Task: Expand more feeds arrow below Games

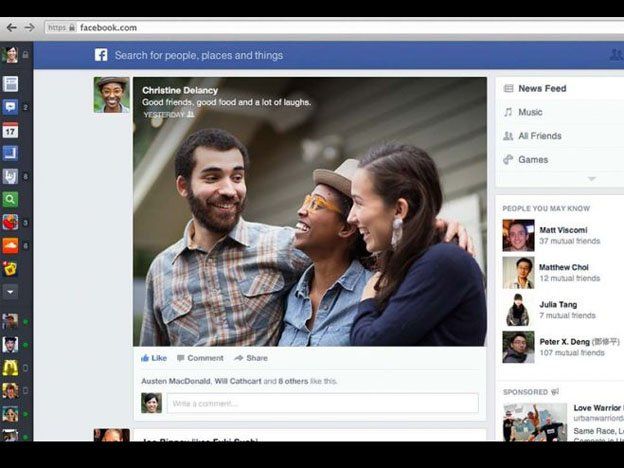Action: pyautogui.click(x=592, y=179)
